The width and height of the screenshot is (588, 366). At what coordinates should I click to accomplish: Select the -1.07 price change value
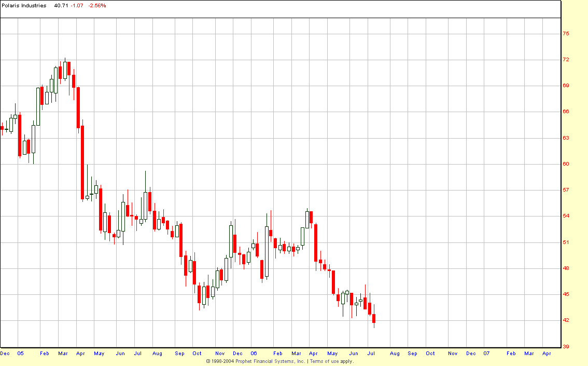(x=77, y=6)
